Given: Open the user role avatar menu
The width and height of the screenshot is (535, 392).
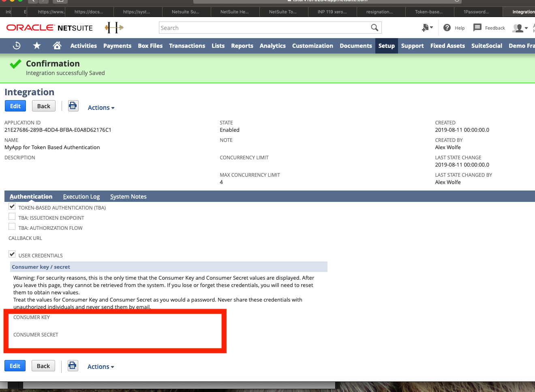Looking at the screenshot, I should coord(520,28).
